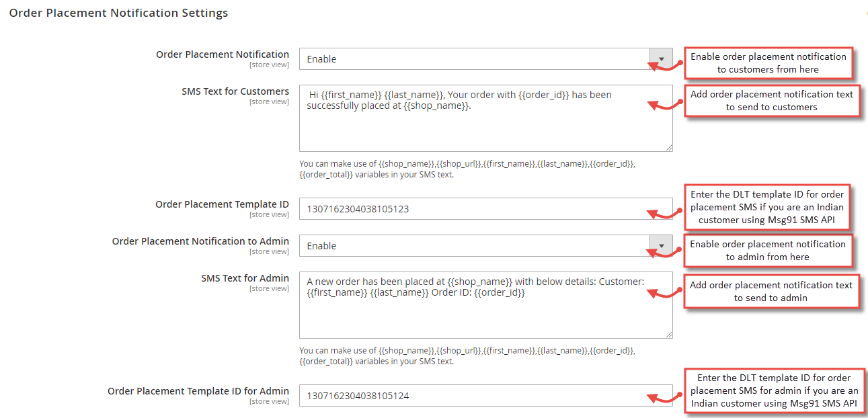The width and height of the screenshot is (868, 418).
Task: Open the Order Placement Notification select box
Action: [485, 59]
